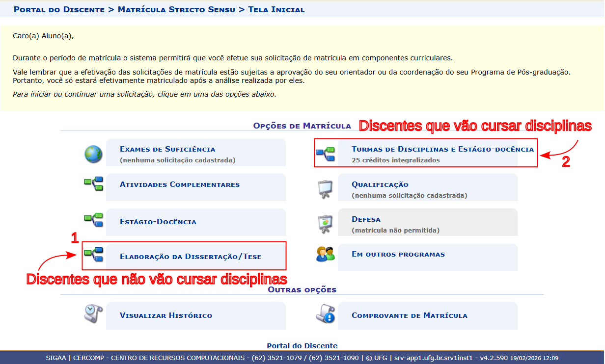Select the flowchart icon for Turmas de Disciplinas
Image resolution: width=605 pixels, height=364 pixels.
click(x=325, y=153)
